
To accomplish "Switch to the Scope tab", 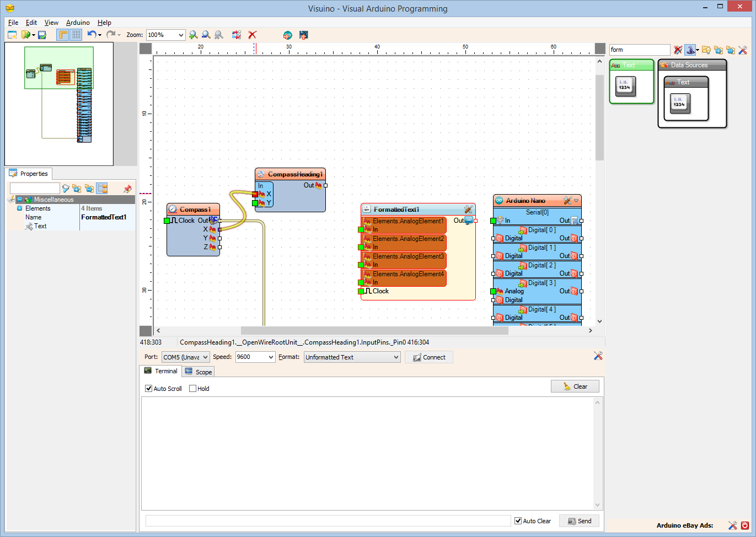I will 199,372.
